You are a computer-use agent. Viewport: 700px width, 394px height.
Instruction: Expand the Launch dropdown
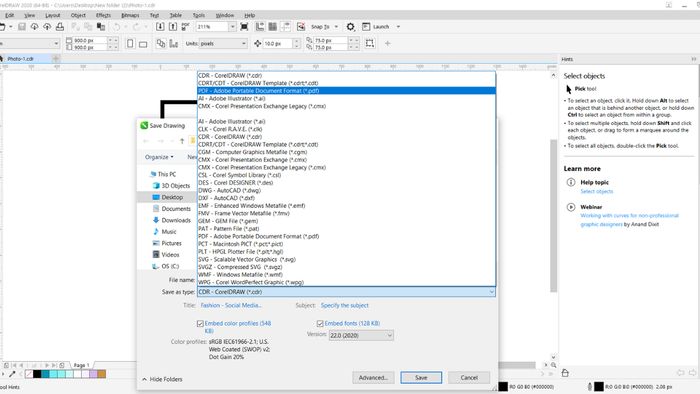(398, 27)
